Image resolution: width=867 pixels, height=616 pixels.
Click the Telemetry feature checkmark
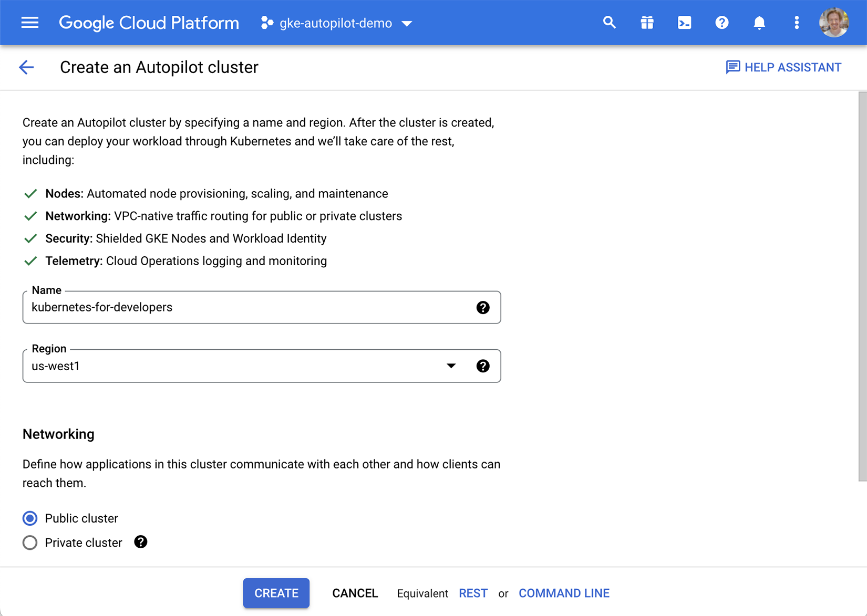(x=30, y=261)
